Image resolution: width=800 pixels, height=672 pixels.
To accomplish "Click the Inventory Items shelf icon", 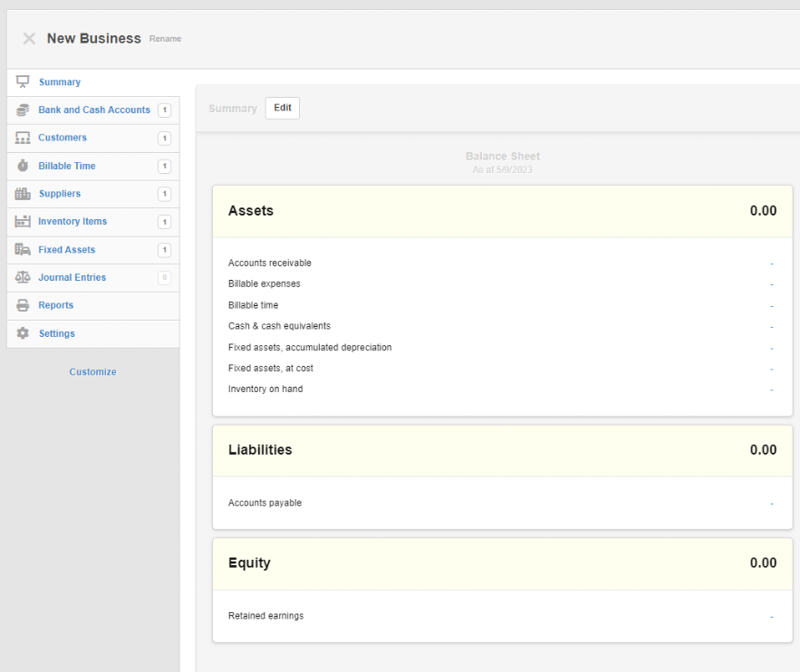I will click(x=23, y=221).
